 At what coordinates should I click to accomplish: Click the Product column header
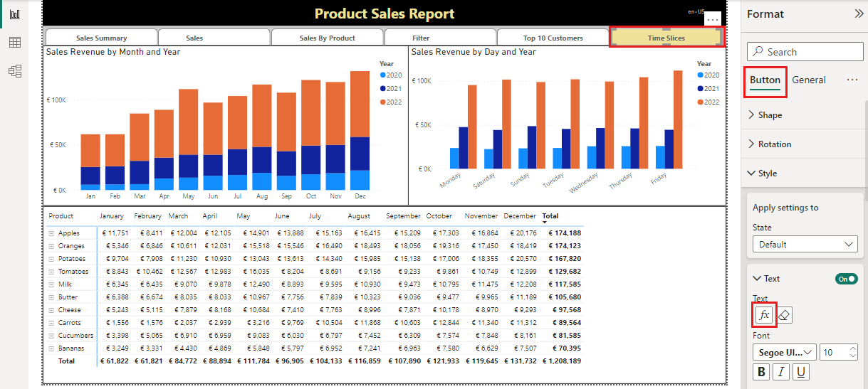pyautogui.click(x=61, y=215)
